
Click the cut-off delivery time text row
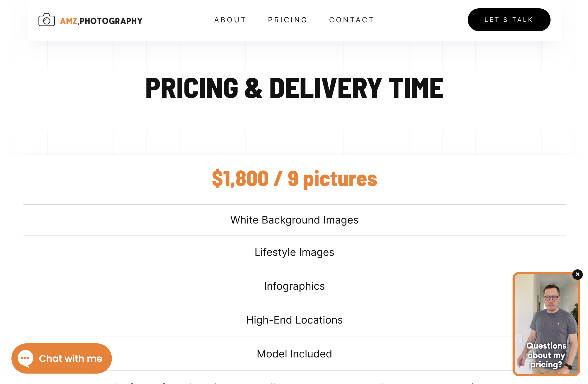coord(294,382)
